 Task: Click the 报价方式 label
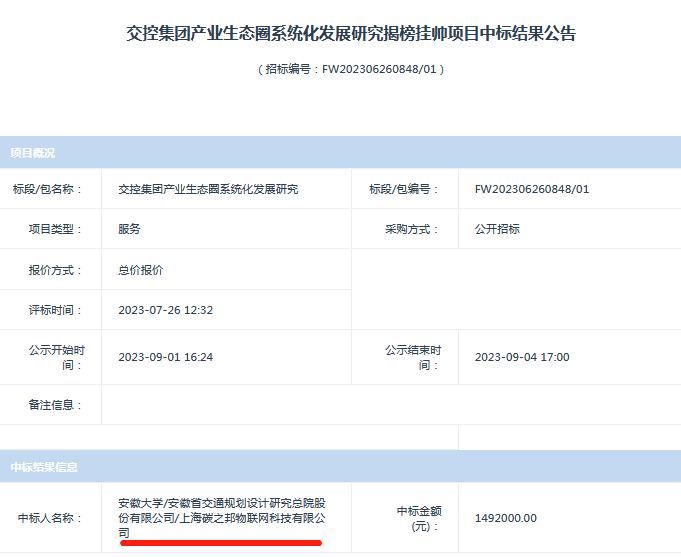(56, 270)
